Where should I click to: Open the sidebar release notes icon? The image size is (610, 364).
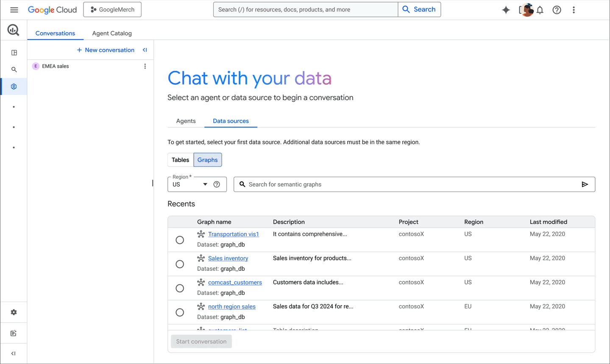point(14,333)
